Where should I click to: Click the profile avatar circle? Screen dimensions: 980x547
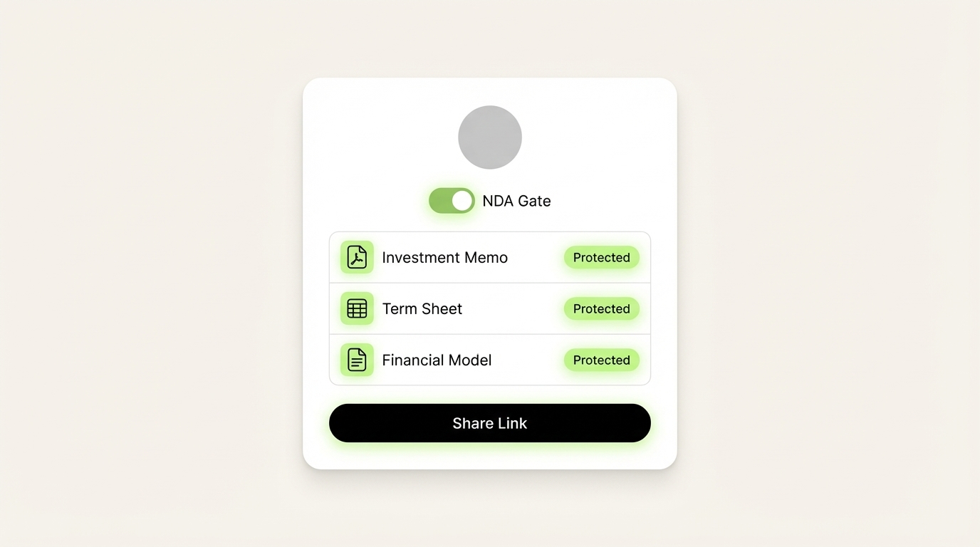click(489, 137)
